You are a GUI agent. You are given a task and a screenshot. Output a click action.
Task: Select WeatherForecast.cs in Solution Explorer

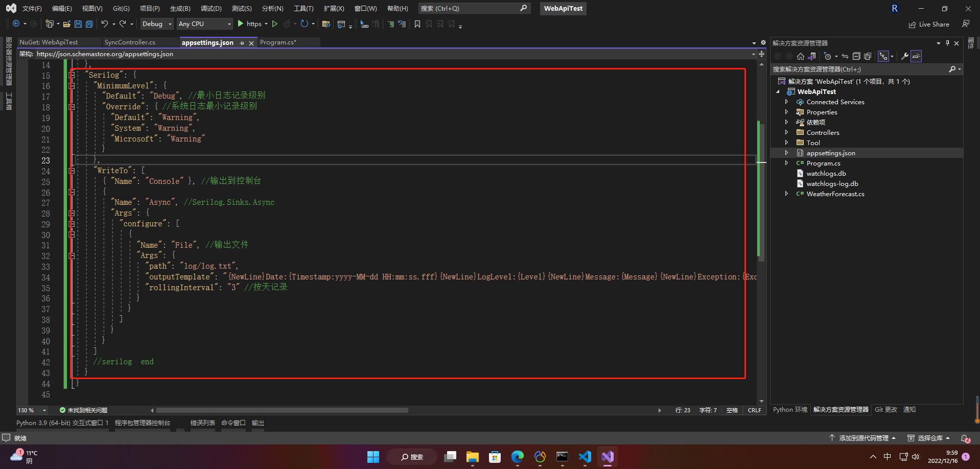pos(835,194)
